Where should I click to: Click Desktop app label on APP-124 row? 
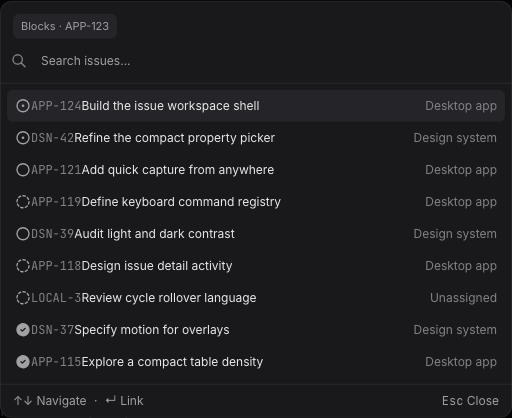461,106
